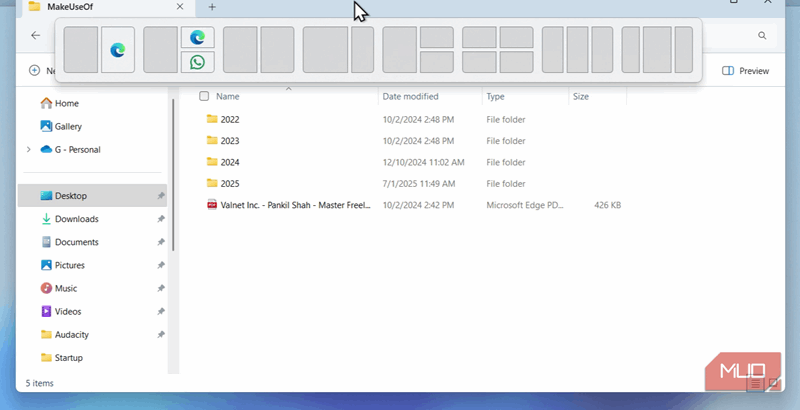Select the Videos item in sidebar
The height and width of the screenshot is (410, 800).
pyautogui.click(x=68, y=311)
